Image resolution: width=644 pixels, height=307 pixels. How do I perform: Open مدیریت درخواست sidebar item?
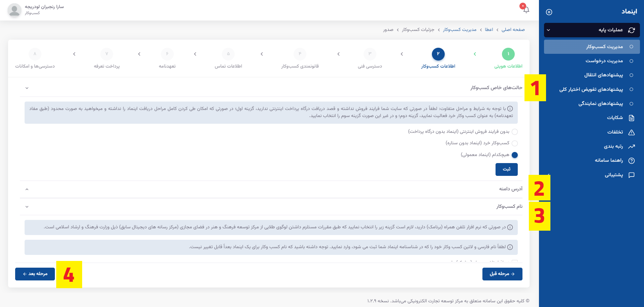click(592, 61)
